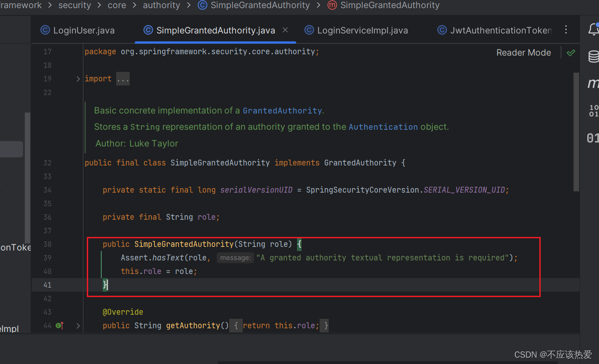Screen dimensions: 599x364
Task: Open the Maven tool window icon
Action: coord(594,83)
